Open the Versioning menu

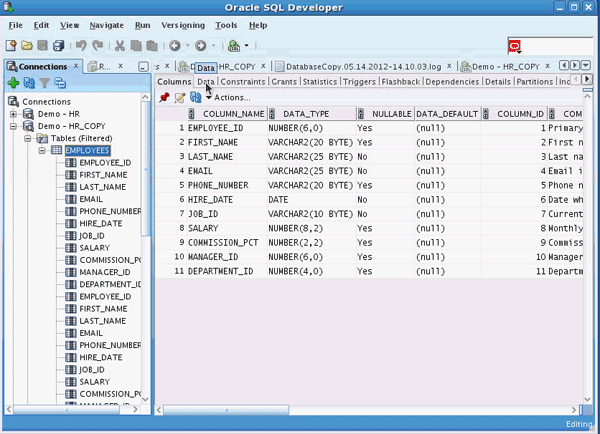pos(183,25)
